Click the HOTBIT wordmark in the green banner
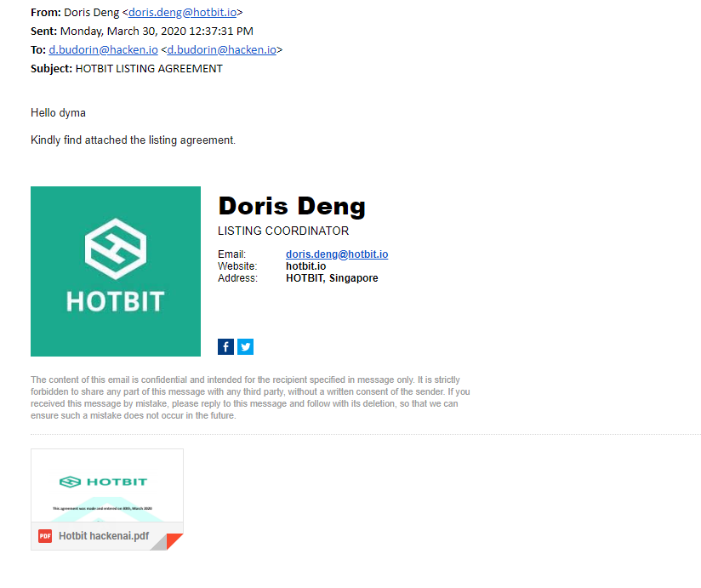Screen dimensions: 701x588 (x=116, y=301)
